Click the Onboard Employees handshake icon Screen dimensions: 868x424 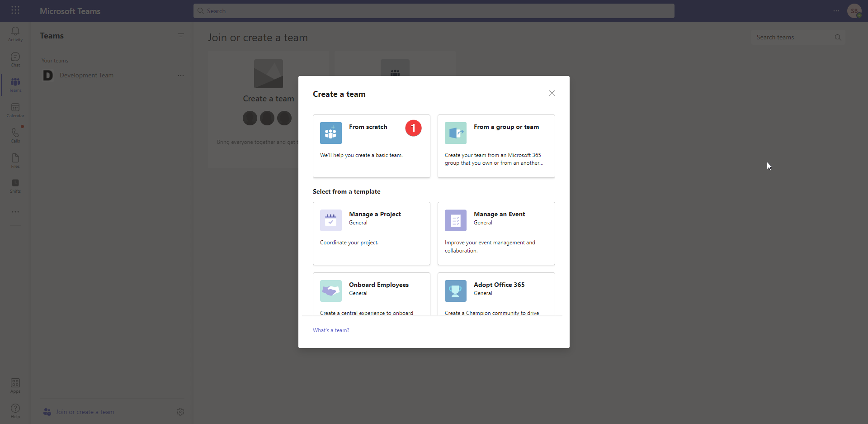tap(331, 291)
